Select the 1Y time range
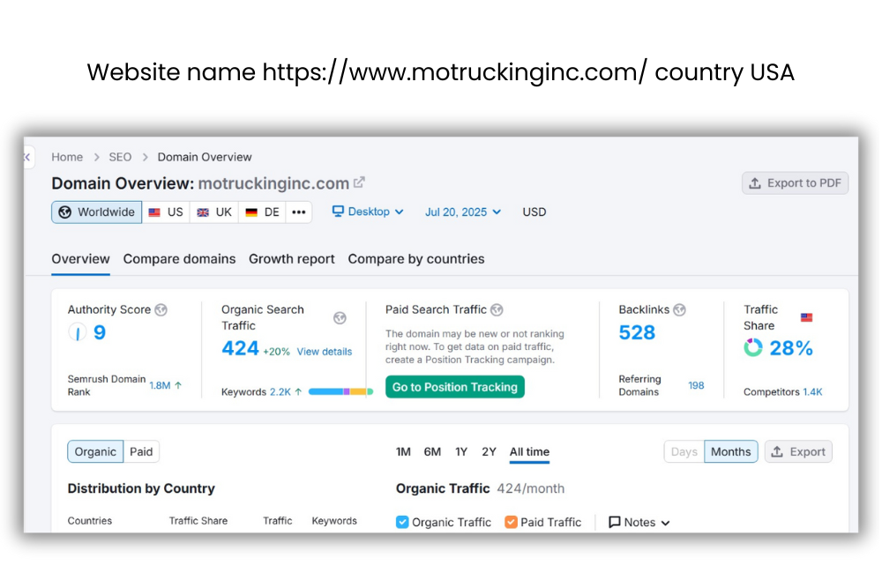The height and width of the screenshot is (588, 882). pos(461,452)
